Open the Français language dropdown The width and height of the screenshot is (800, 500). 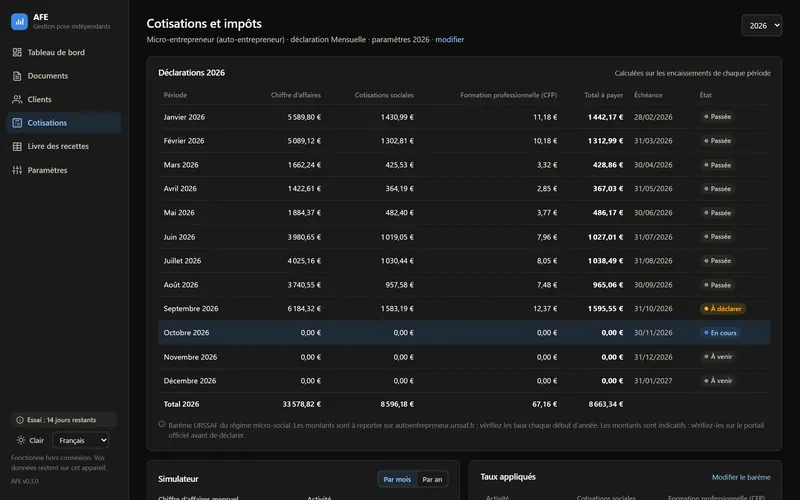pos(81,440)
